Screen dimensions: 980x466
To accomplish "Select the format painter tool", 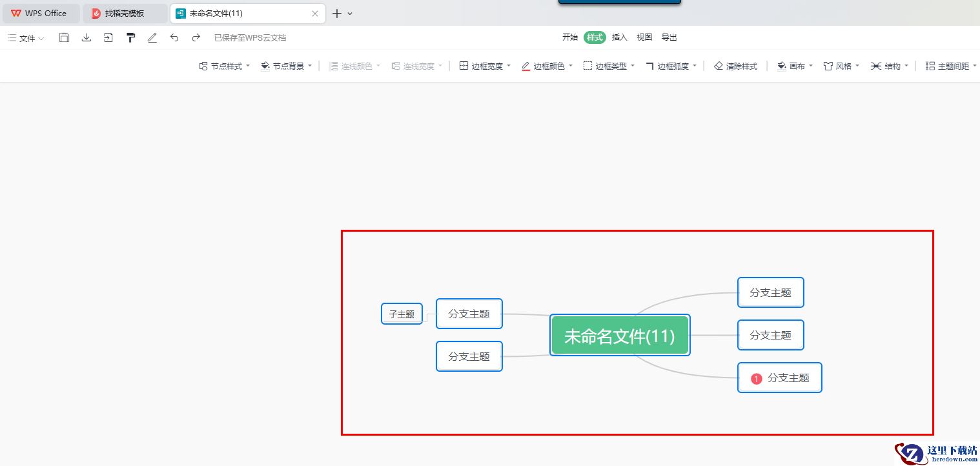I will point(130,38).
